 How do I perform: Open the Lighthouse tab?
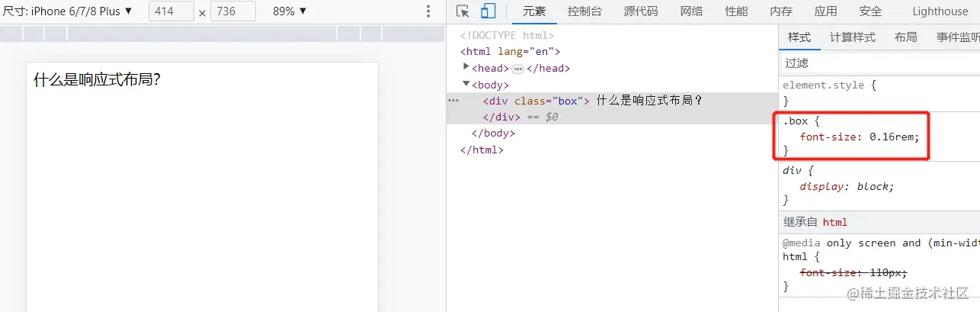point(940,11)
